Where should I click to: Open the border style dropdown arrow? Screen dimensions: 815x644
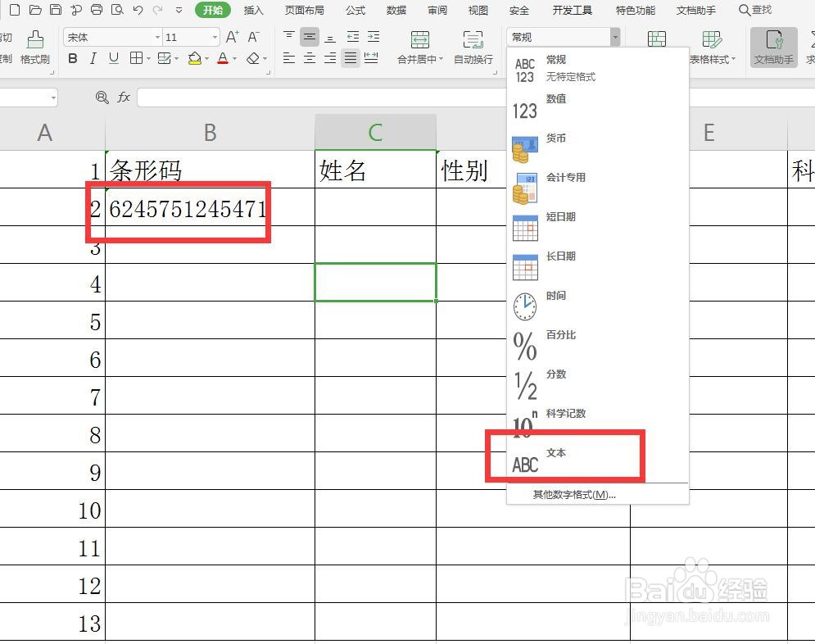(148, 59)
